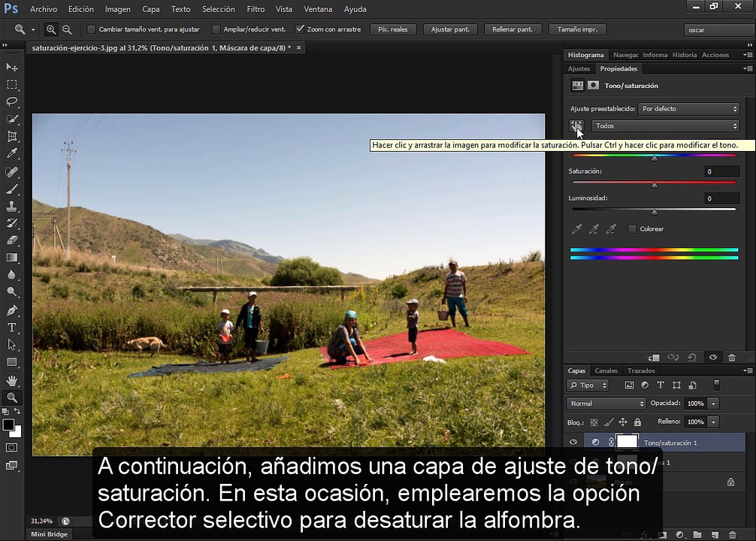Click the layer mask icon in Properties

coord(593,86)
